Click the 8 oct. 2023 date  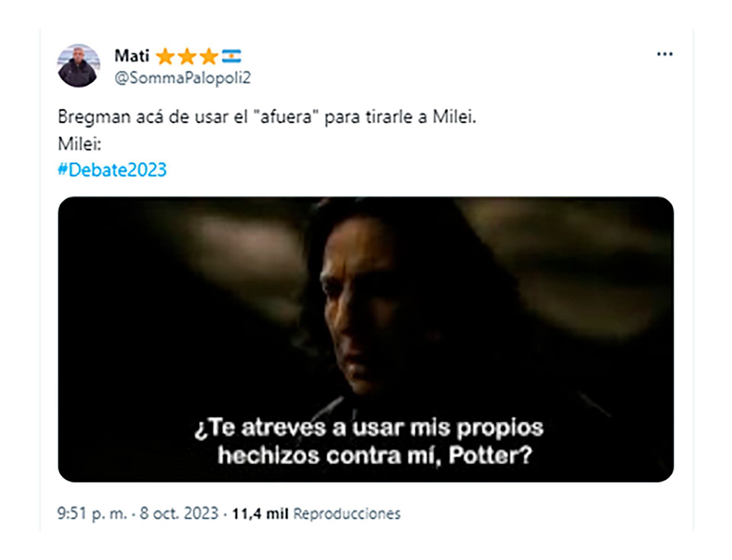(x=179, y=513)
